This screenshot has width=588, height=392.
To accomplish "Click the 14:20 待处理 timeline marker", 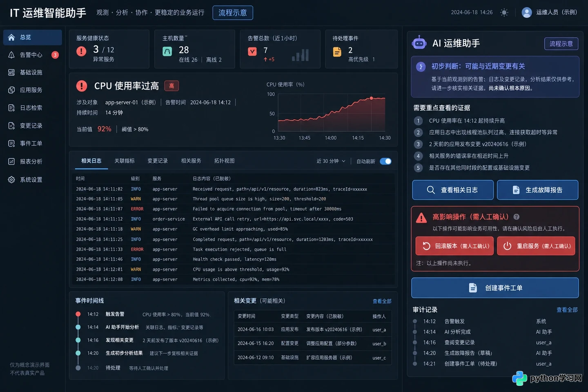I will pyautogui.click(x=78, y=368).
